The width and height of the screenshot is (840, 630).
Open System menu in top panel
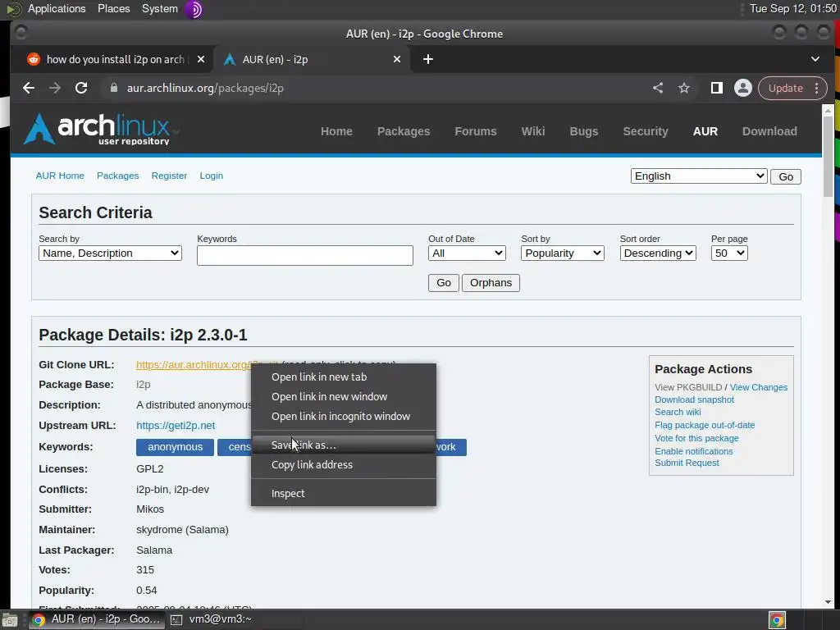160,8
